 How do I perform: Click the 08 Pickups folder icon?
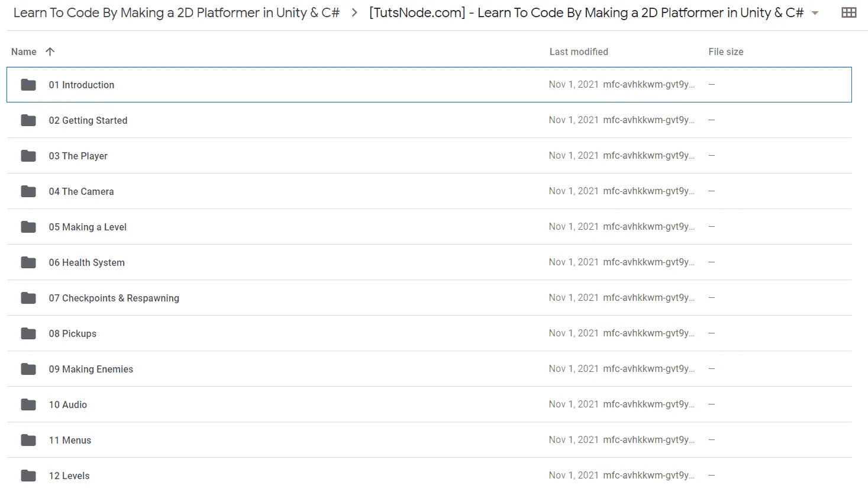(28, 333)
